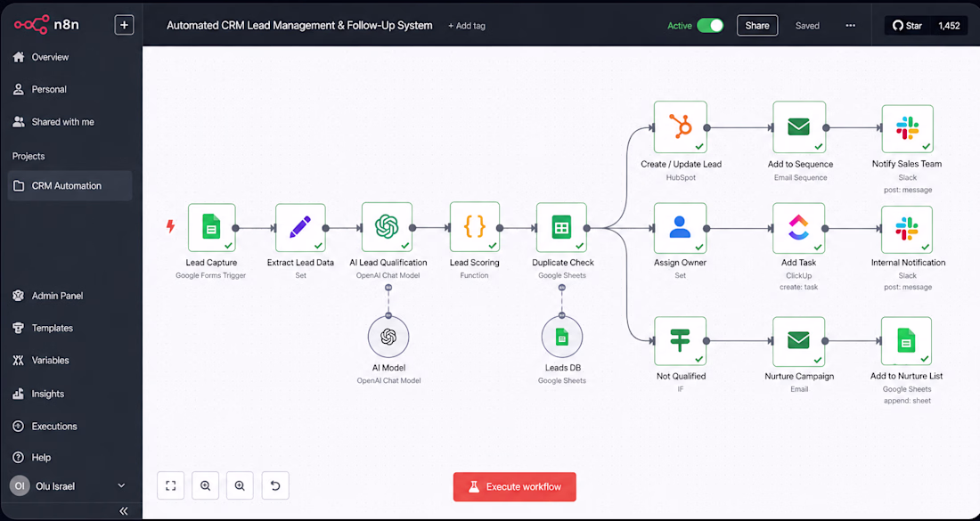This screenshot has height=521, width=980.
Task: Click the red lightning trigger icon
Action: click(170, 226)
